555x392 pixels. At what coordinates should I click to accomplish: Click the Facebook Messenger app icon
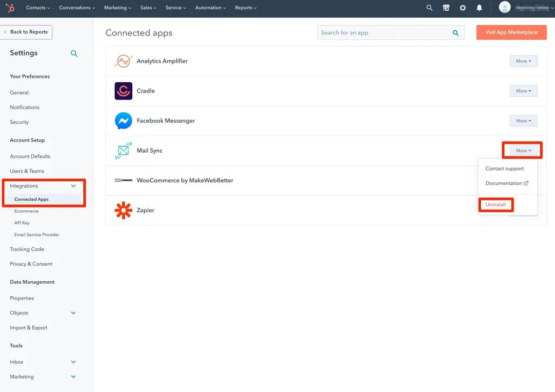[123, 121]
